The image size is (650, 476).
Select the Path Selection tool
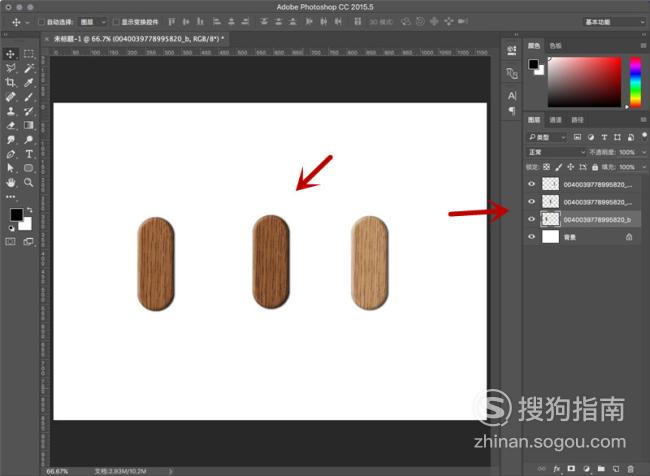10,168
